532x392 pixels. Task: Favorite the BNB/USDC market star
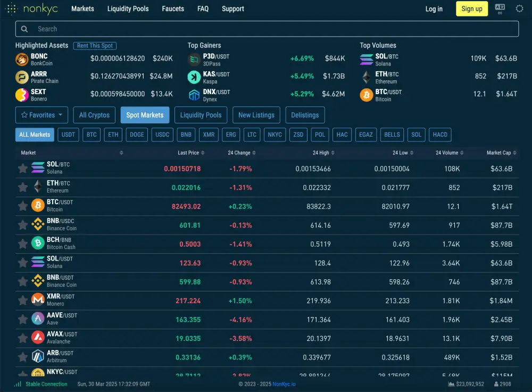tap(23, 225)
